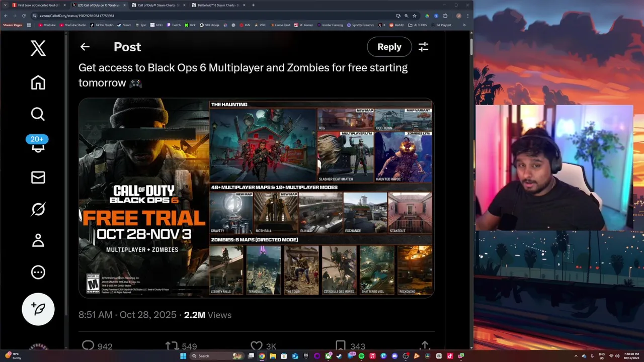Viewport: 644px width, 362px height.
Task: Open the tab search dropdown arrow
Action: click(x=4, y=5)
